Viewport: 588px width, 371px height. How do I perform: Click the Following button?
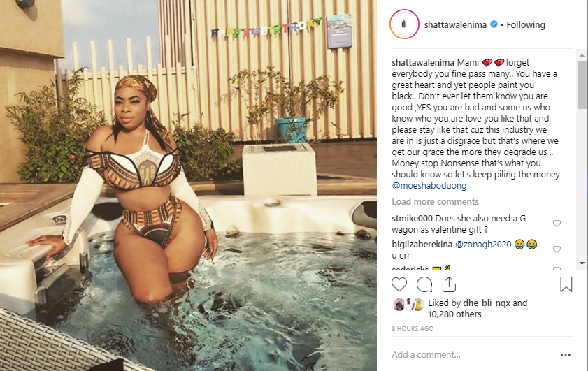pyautogui.click(x=526, y=24)
